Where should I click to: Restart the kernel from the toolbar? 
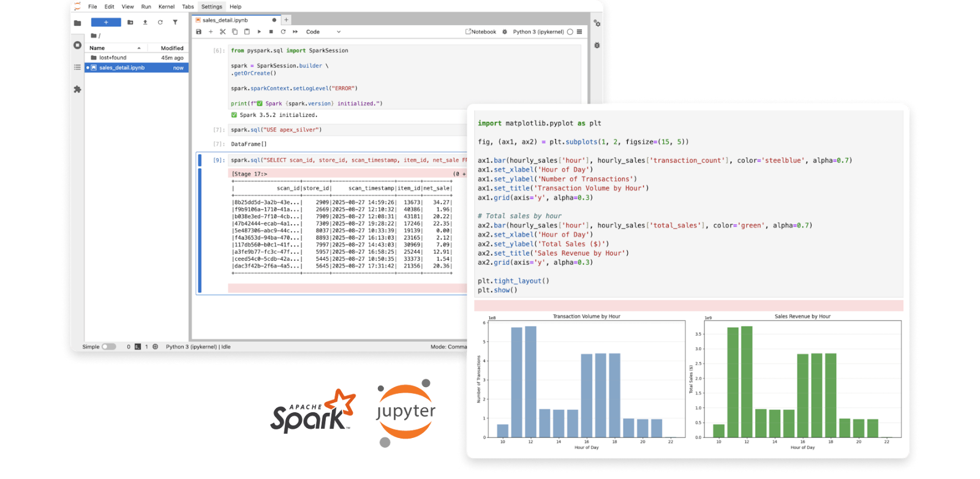click(x=283, y=32)
